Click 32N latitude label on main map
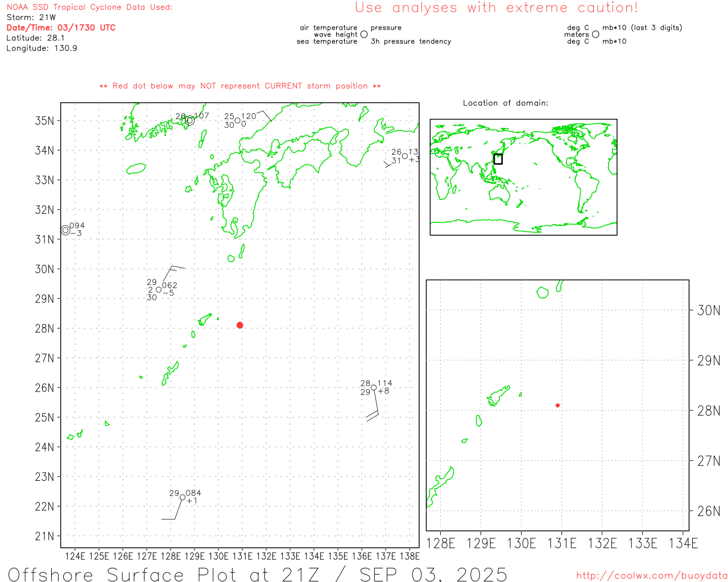 click(45, 210)
